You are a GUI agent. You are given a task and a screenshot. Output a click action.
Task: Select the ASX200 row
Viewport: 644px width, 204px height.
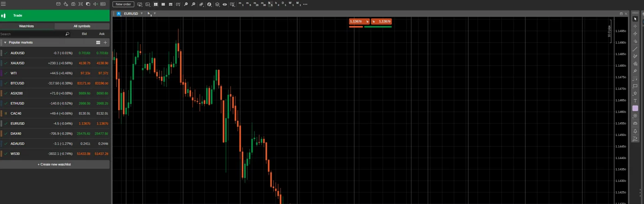pyautogui.click(x=55, y=93)
